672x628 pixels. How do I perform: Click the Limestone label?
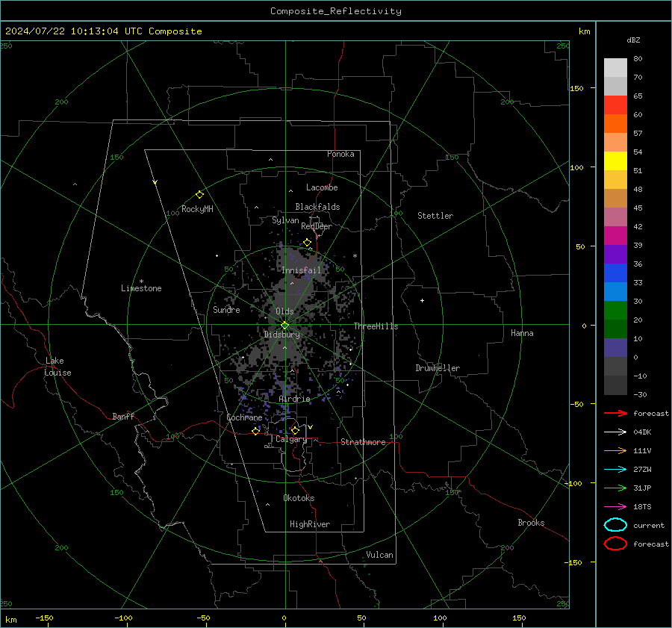click(141, 288)
